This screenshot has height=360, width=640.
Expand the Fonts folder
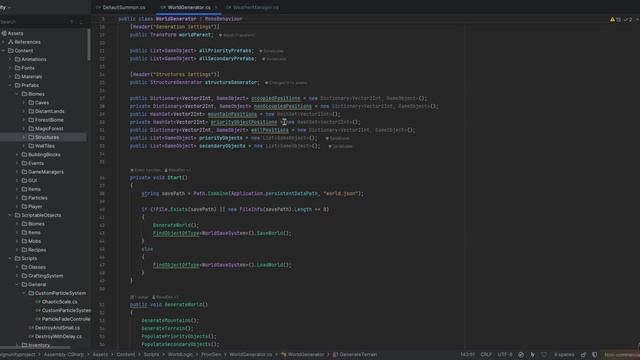[x=10, y=68]
